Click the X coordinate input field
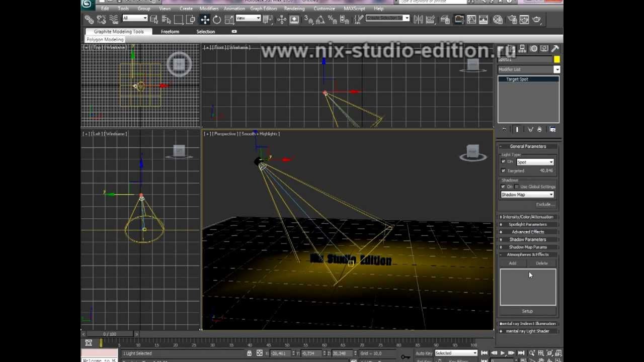Image resolution: width=644 pixels, height=362 pixels. click(279, 353)
